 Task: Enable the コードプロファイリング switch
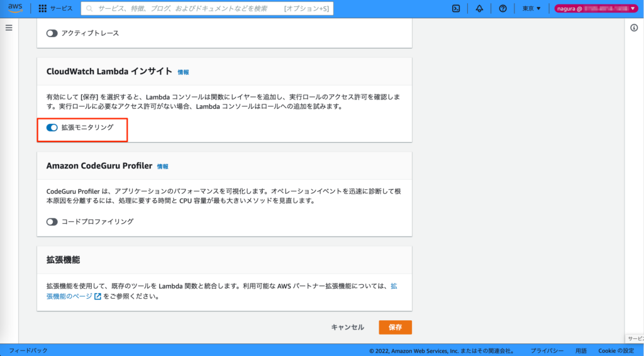click(52, 222)
